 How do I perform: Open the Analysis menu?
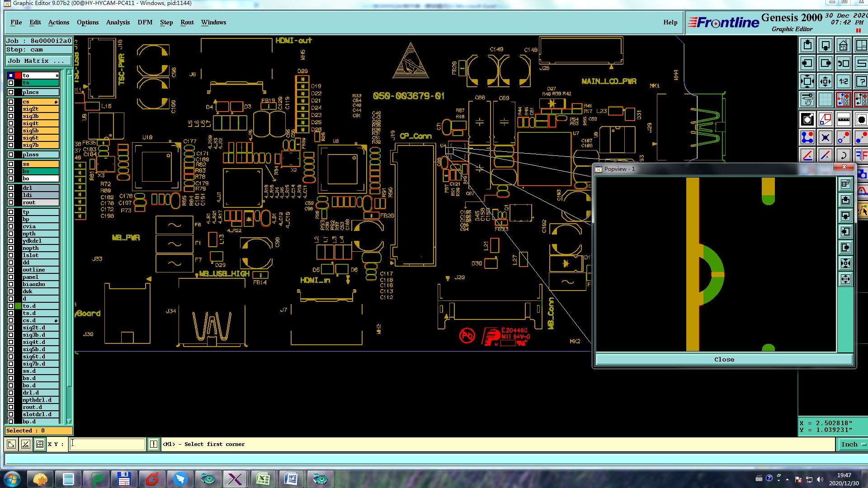[118, 22]
